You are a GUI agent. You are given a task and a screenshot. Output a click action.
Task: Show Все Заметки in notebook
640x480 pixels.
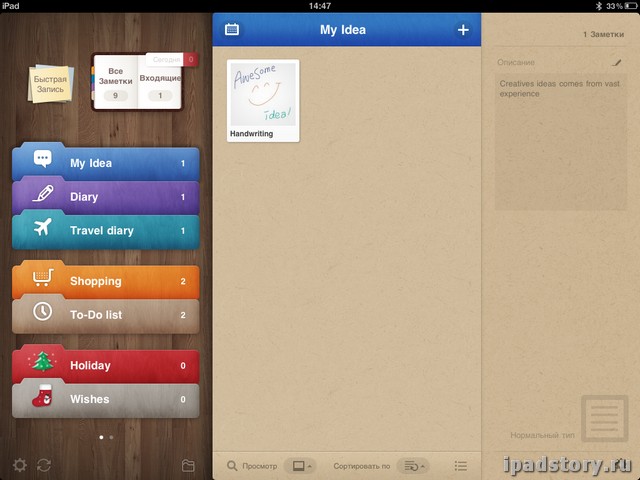(116, 82)
